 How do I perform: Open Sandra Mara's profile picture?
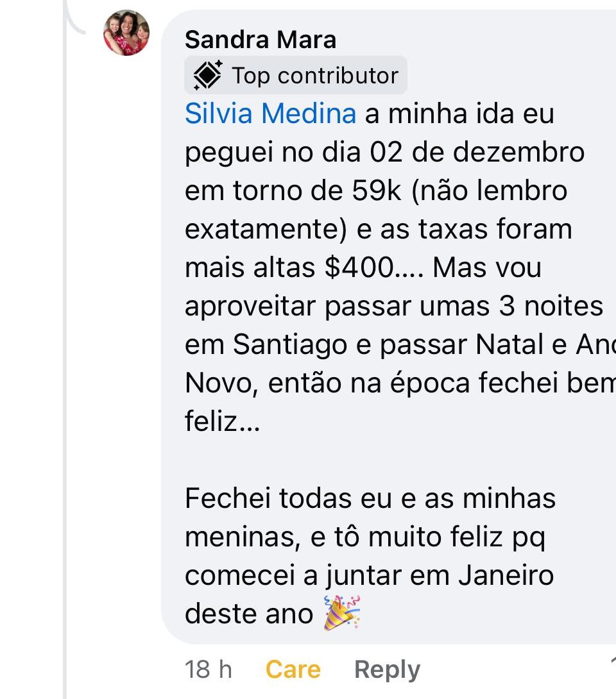126,33
